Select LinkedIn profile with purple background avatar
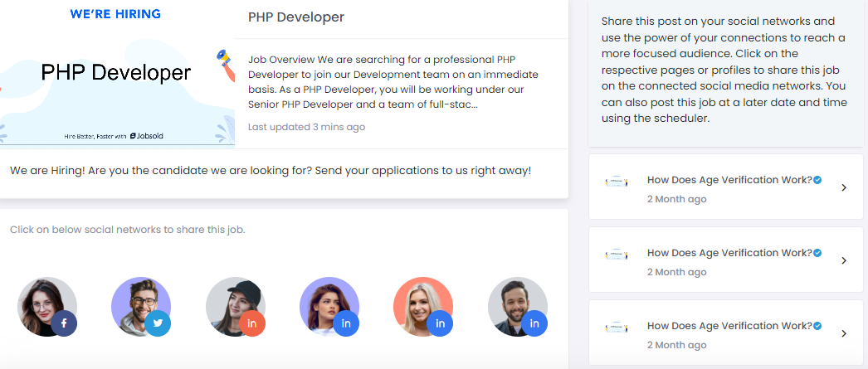This screenshot has width=868, height=369. pos(329,307)
